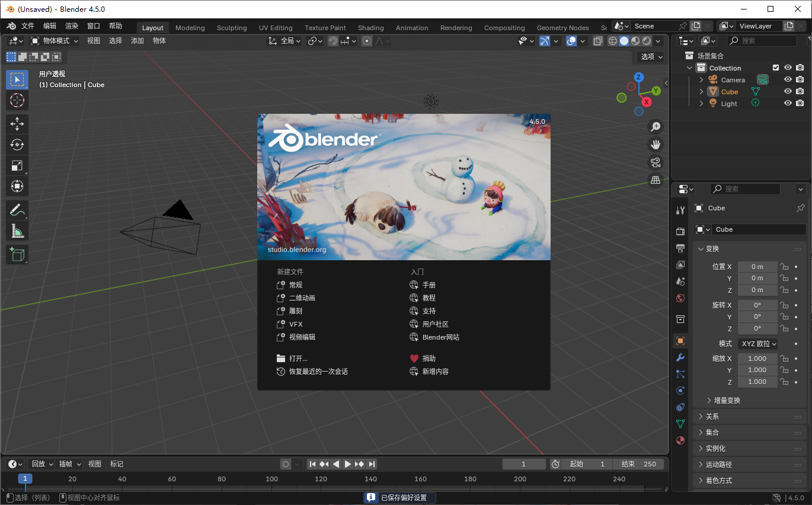Select the Scale tool
Image resolution: width=812 pixels, height=505 pixels.
pyautogui.click(x=17, y=166)
